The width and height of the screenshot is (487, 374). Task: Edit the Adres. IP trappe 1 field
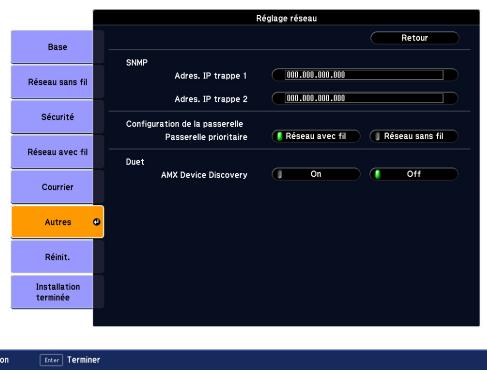[x=365, y=75]
